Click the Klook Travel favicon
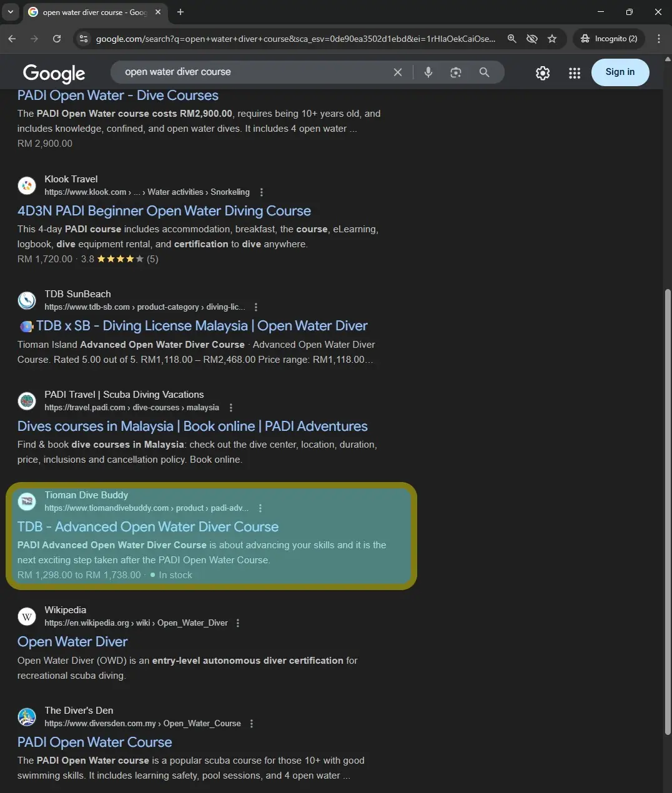672x793 pixels. pos(27,185)
